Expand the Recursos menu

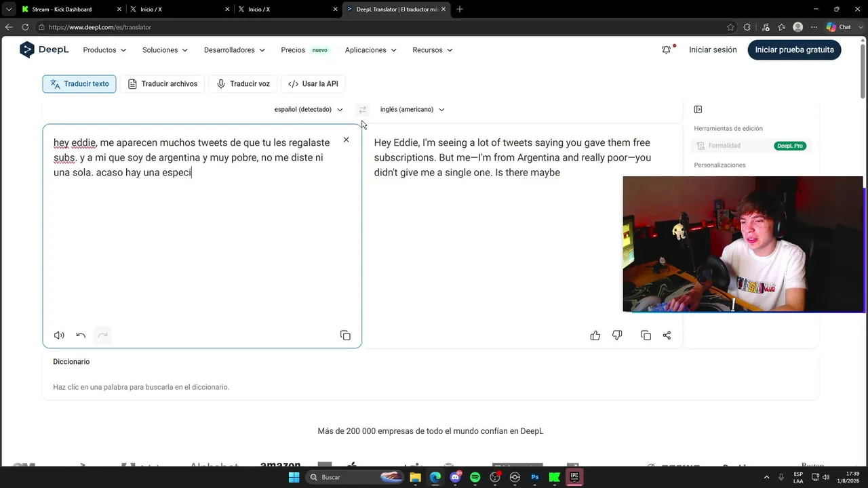pyautogui.click(x=432, y=50)
